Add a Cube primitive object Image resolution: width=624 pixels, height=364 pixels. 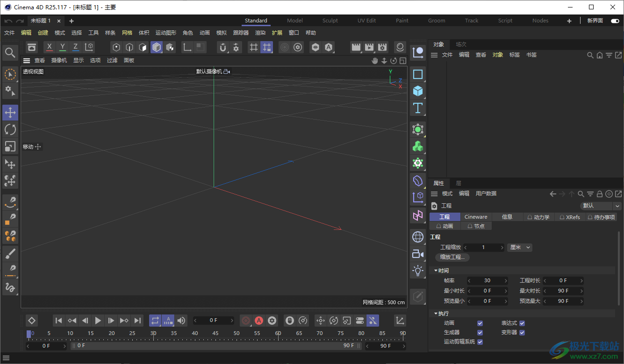418,91
